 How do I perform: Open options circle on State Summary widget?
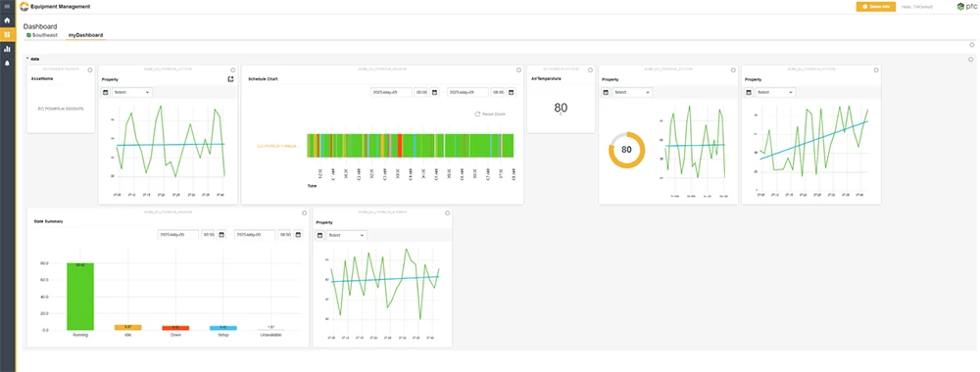(305, 212)
